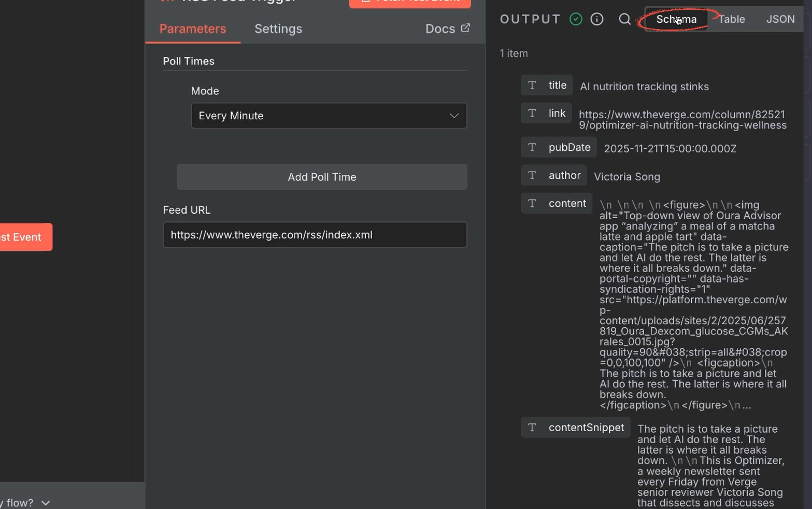This screenshot has height=509, width=812.
Task: Open the output info icon
Action: pos(596,19)
